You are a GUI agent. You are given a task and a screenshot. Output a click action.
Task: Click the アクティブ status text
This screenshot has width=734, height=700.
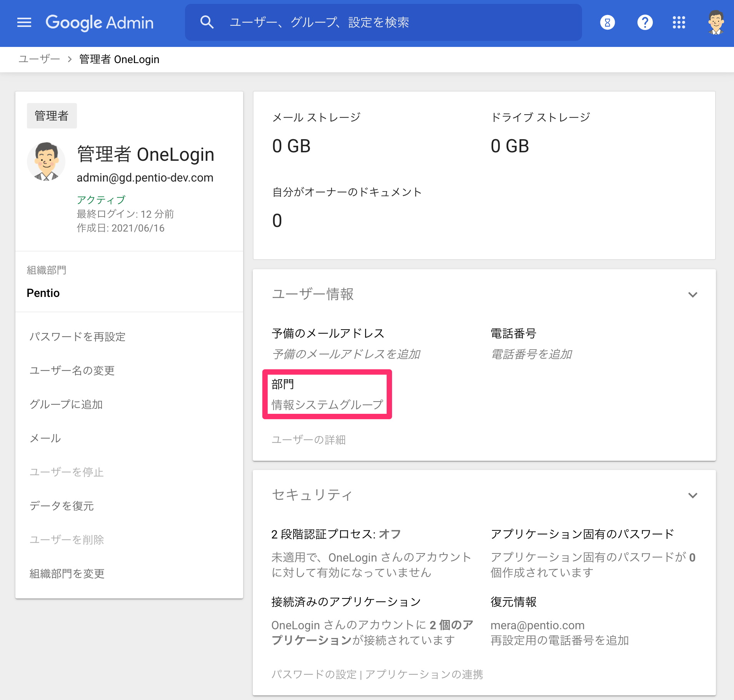coord(101,200)
